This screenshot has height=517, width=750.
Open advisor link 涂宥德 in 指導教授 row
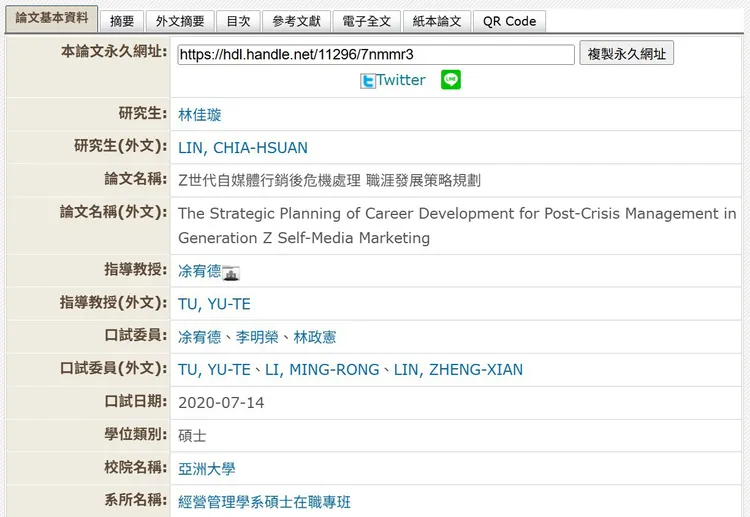pyautogui.click(x=199, y=271)
